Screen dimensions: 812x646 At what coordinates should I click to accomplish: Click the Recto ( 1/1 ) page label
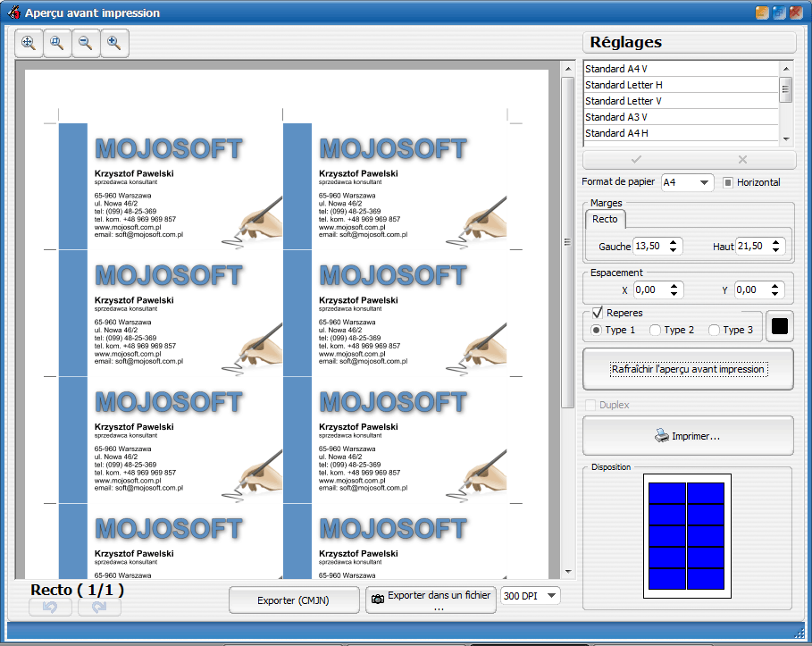[x=77, y=590]
